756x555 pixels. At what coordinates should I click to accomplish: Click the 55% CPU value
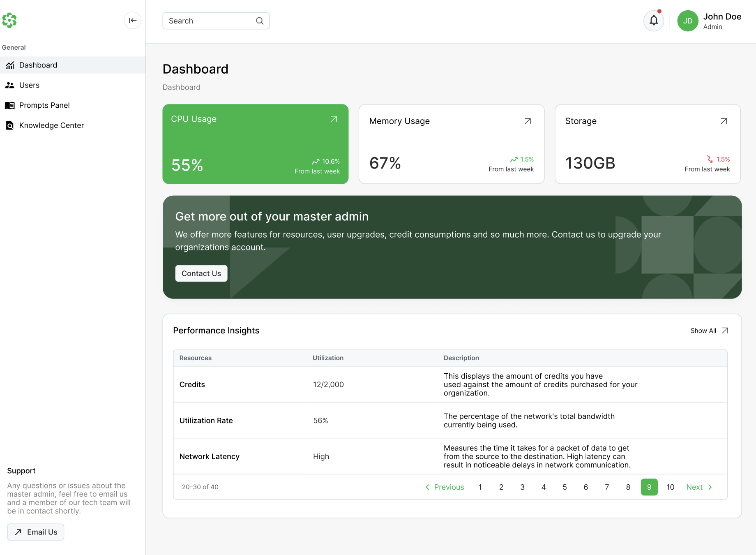[187, 165]
